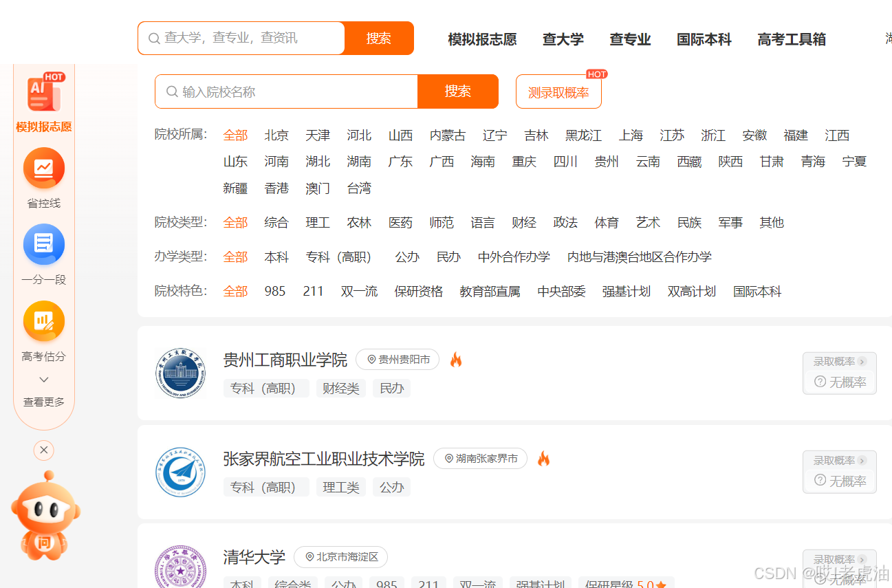The height and width of the screenshot is (588, 892).
Task: Open the 张家界航空工业职业技术学院 school page
Action: point(324,459)
